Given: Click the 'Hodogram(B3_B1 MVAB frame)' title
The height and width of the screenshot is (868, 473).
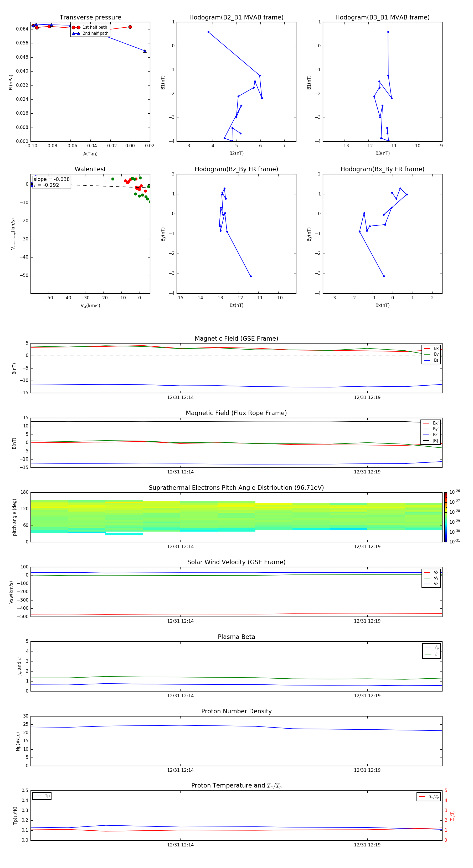Looking at the screenshot, I should tap(382, 18).
